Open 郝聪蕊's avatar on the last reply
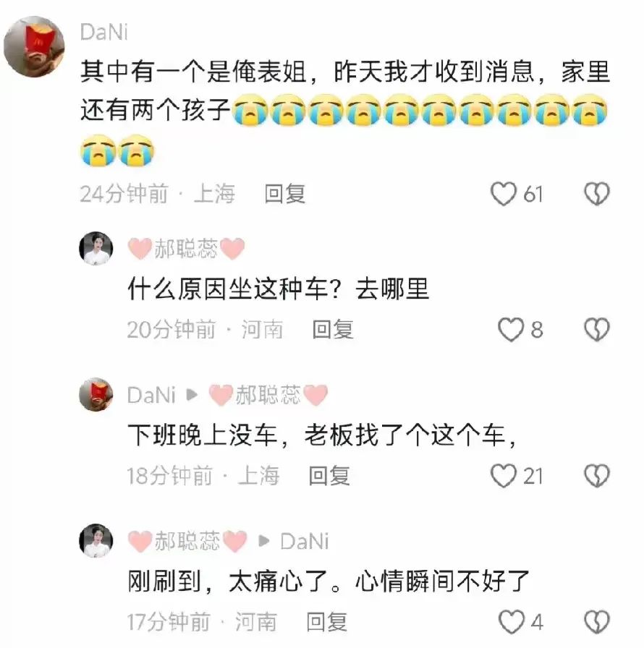This screenshot has width=644, height=648. coord(96,541)
